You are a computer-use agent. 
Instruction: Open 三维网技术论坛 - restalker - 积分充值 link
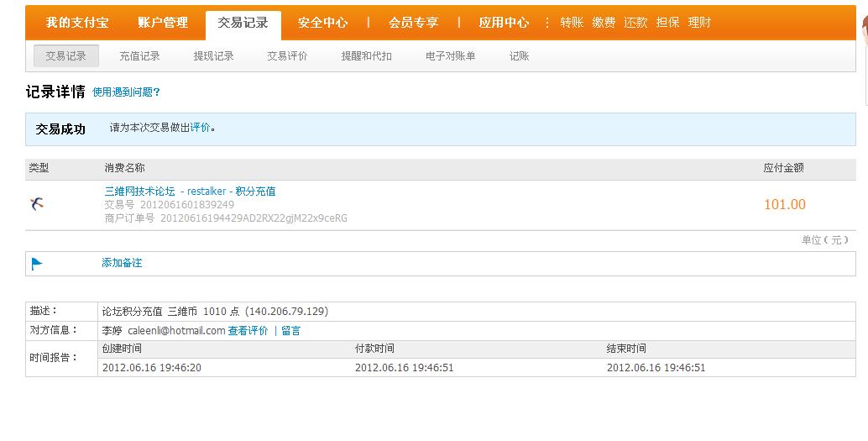(190, 192)
